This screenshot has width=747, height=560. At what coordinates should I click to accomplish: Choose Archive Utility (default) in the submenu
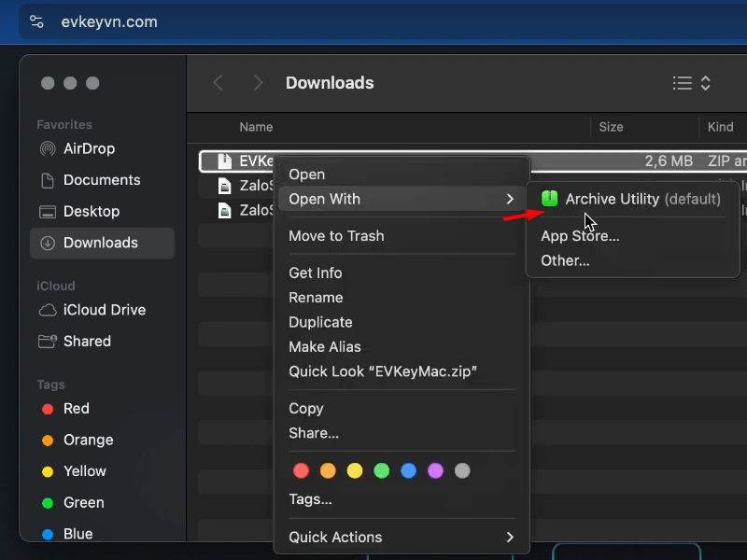tap(633, 199)
